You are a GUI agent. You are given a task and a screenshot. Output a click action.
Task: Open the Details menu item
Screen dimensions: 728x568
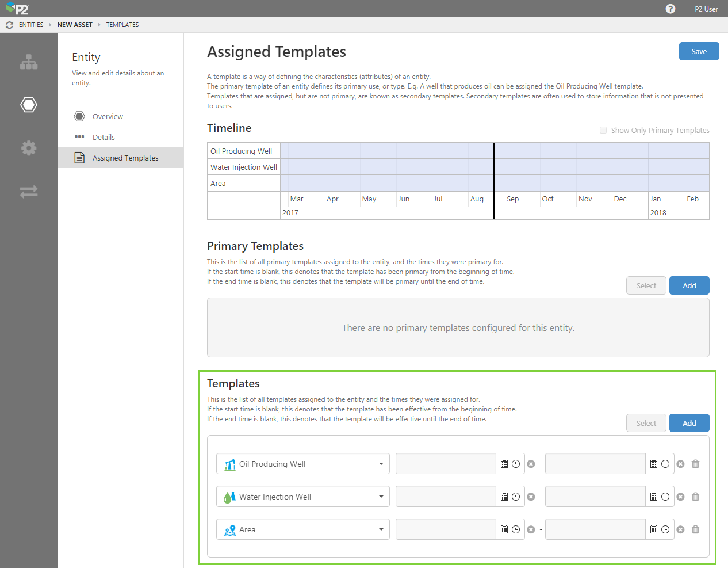click(104, 137)
